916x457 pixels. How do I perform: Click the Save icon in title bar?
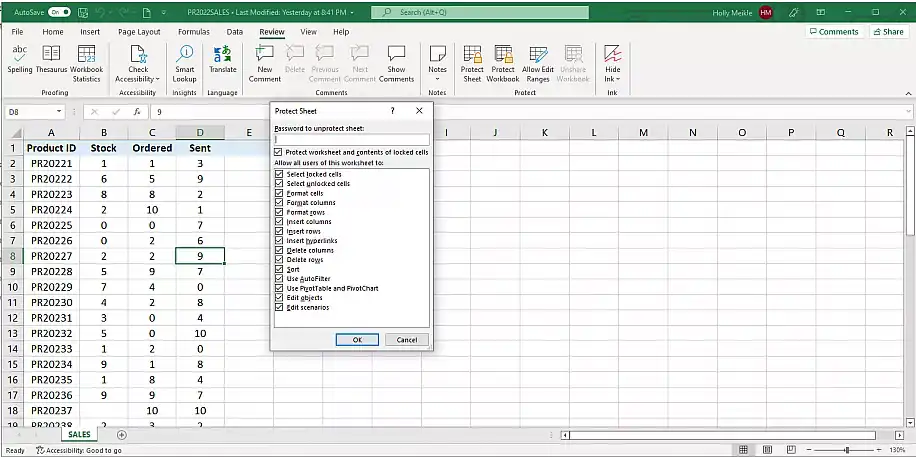pyautogui.click(x=83, y=12)
